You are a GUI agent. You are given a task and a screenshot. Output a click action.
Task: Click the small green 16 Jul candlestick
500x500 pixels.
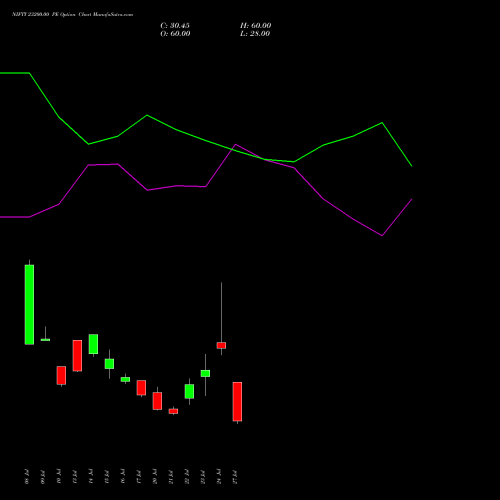(125, 379)
